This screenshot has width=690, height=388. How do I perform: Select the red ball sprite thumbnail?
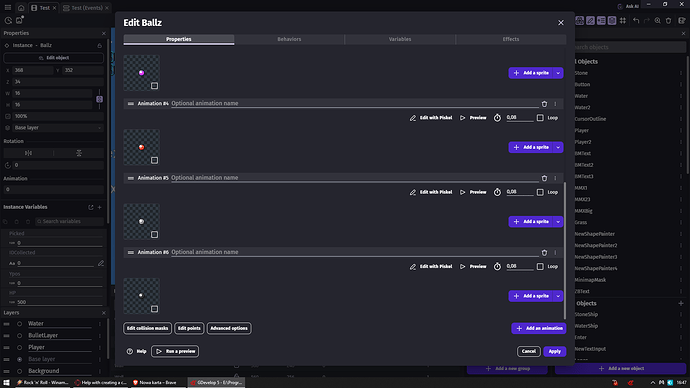point(141,147)
